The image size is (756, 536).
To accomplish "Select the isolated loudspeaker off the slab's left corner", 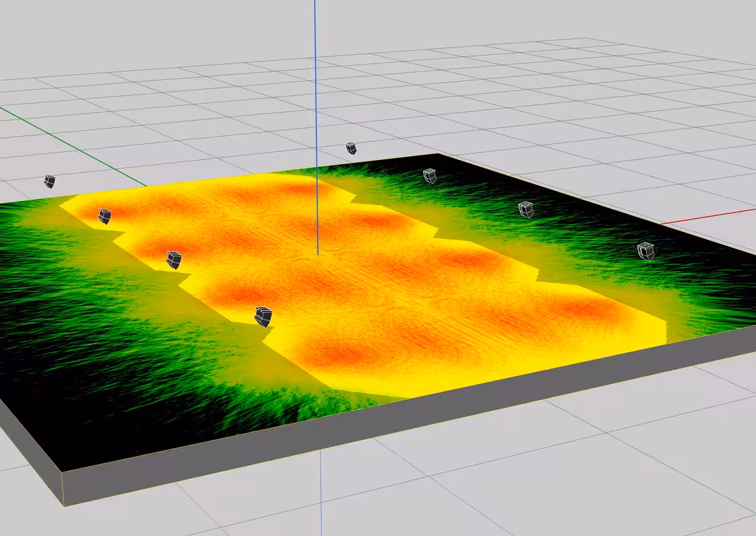I will tap(49, 182).
